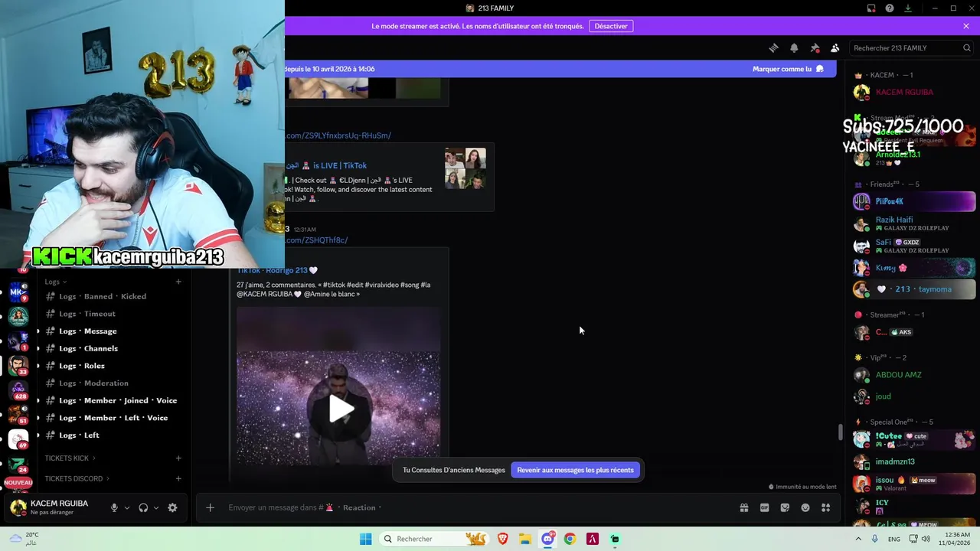980x551 pixels.
Task: Open the stream status icon in title bar
Action: point(871,8)
